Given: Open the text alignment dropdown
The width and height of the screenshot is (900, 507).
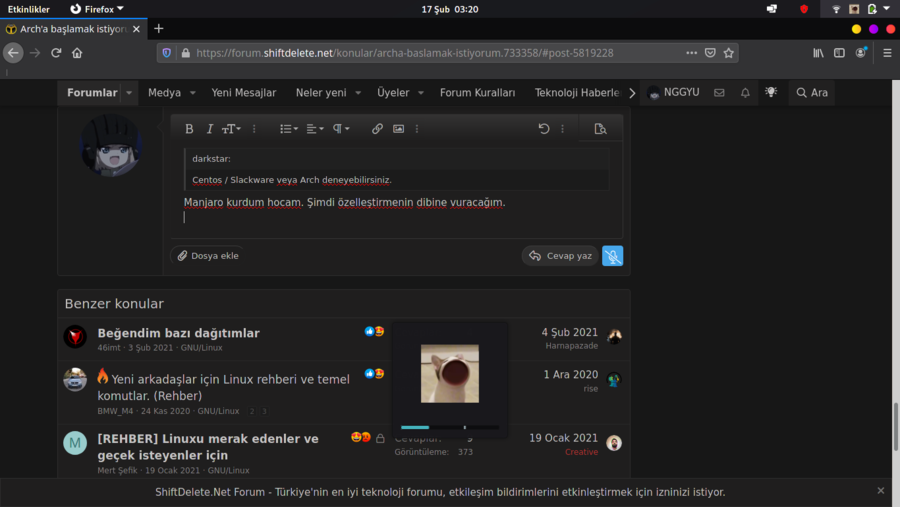Looking at the screenshot, I should (315, 129).
